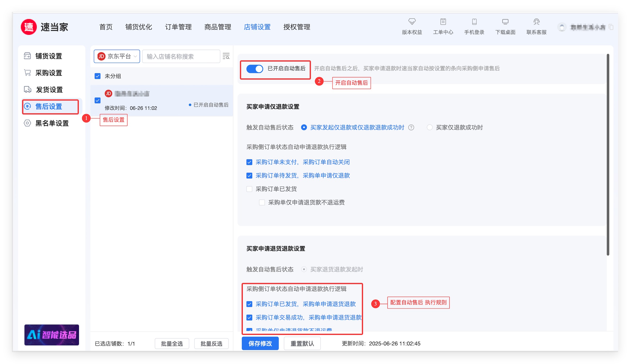Viewport: 630px width, 364px height.
Task: Click the 批量反选 button
Action: click(211, 344)
